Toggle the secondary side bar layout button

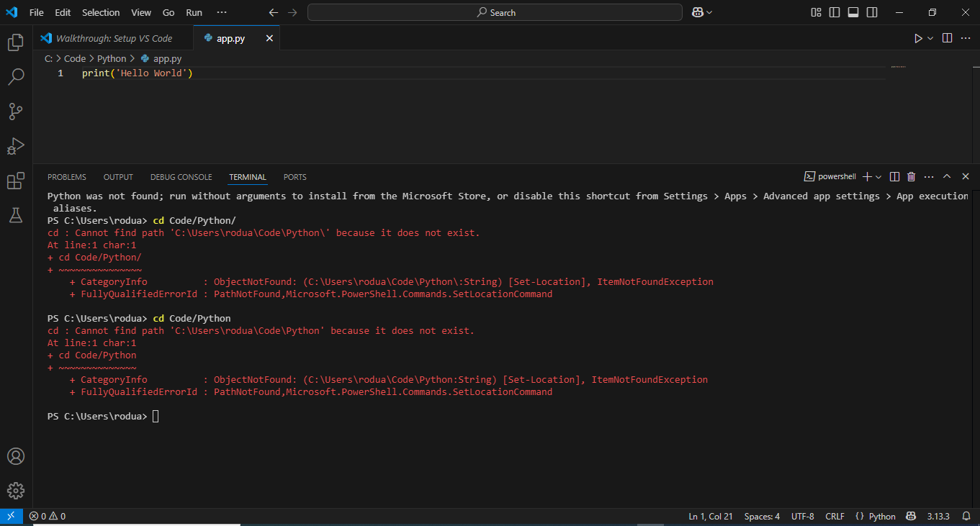tap(872, 12)
